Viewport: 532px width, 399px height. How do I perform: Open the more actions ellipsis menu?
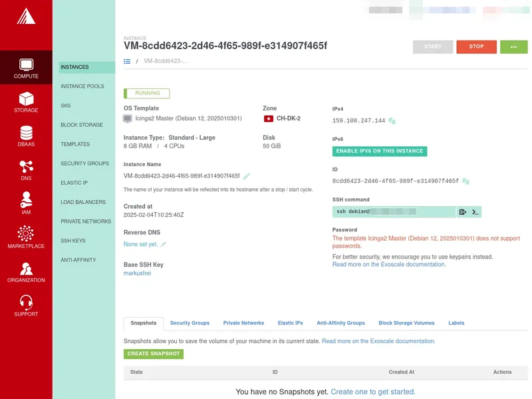point(513,47)
